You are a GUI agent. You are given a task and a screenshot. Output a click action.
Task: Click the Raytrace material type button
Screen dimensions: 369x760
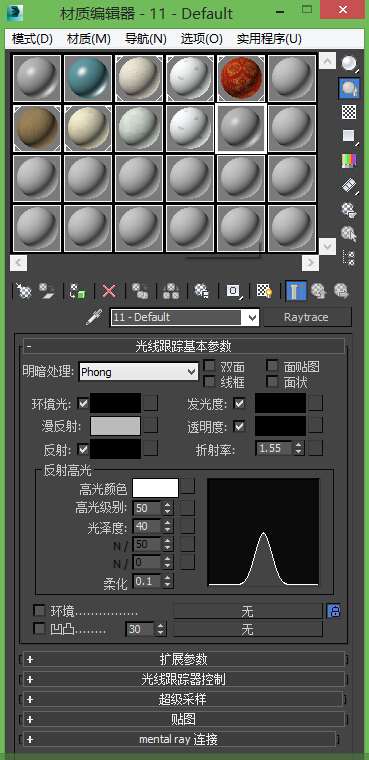[x=306, y=318]
